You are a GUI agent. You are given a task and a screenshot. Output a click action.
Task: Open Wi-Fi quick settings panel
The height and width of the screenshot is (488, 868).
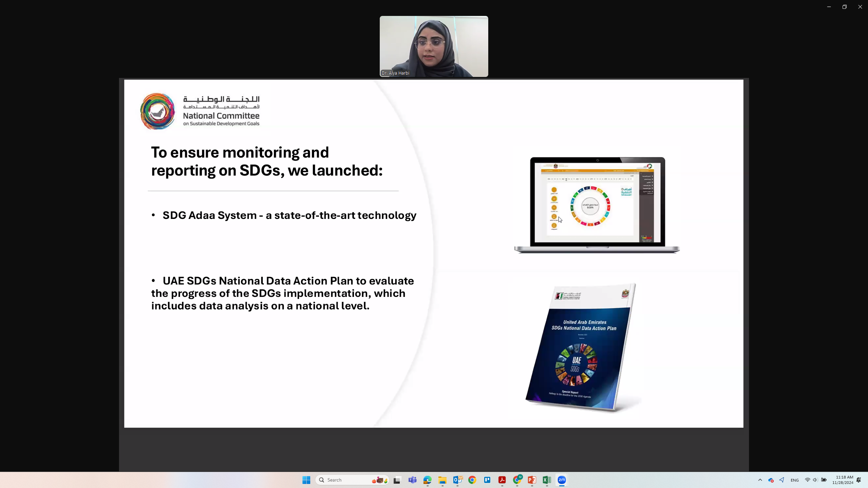[807, 480]
